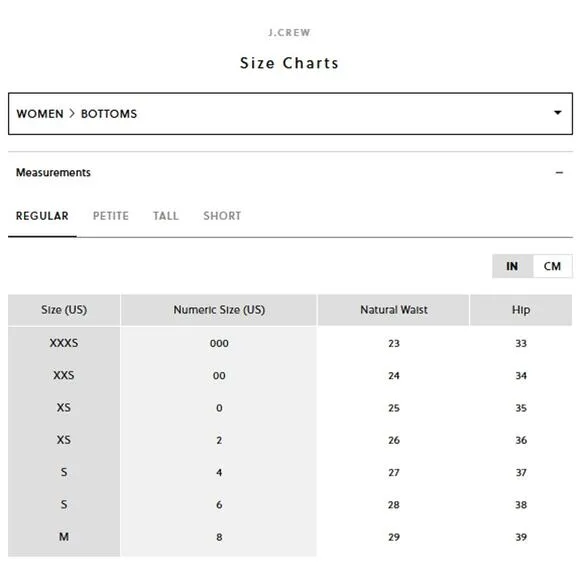Viewport: 580px width, 580px height.
Task: Toggle units to IN
Action: (512, 266)
